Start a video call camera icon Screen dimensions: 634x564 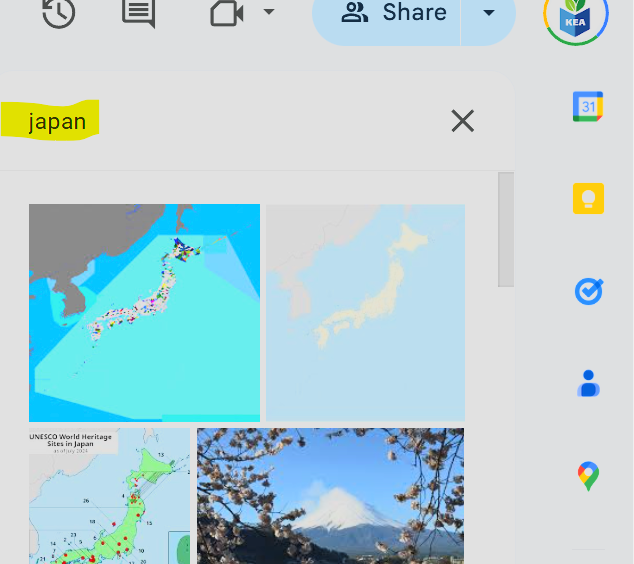(226, 13)
